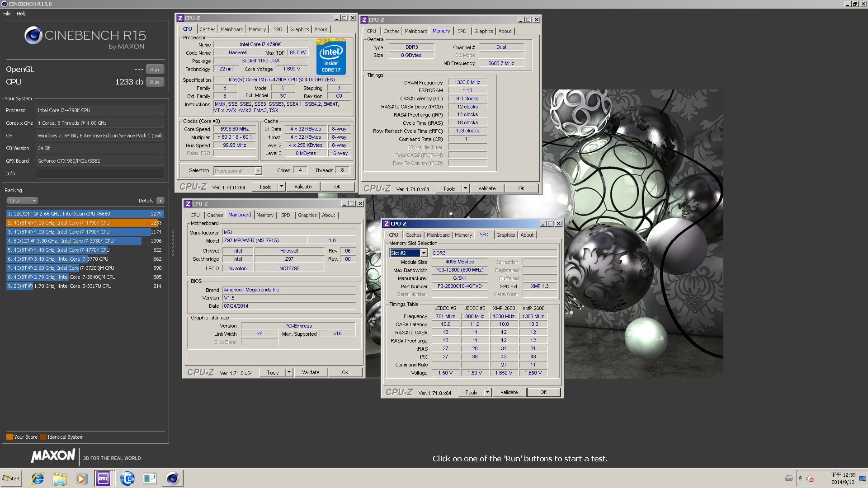
Task: Click Validate in the CPU window
Action: coord(303,187)
